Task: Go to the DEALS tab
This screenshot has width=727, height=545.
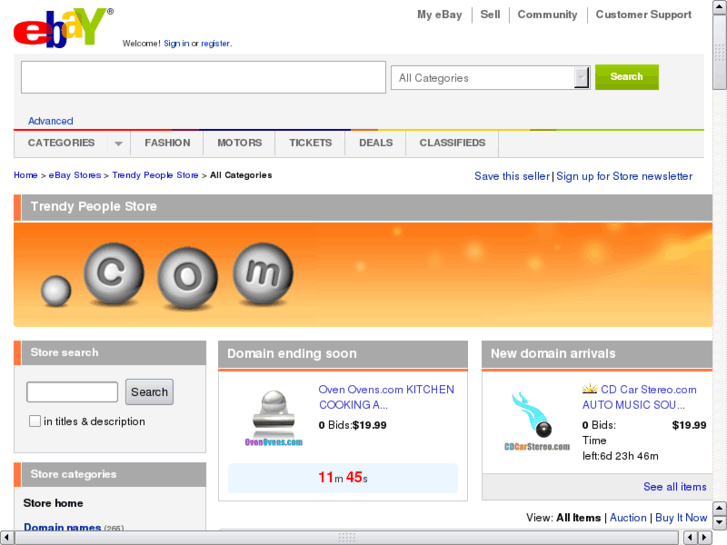Action: [x=376, y=143]
